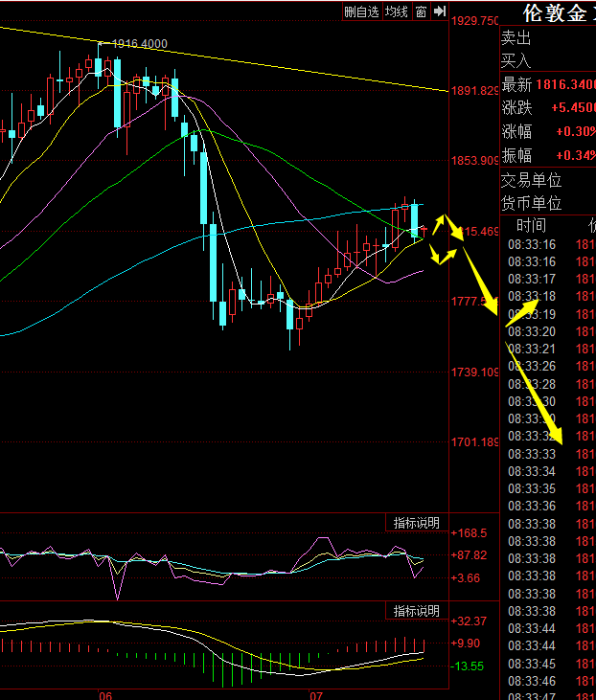The image size is (596, 700).
Task: Click the 涨跌 change value +5.4500
Action: point(571,108)
